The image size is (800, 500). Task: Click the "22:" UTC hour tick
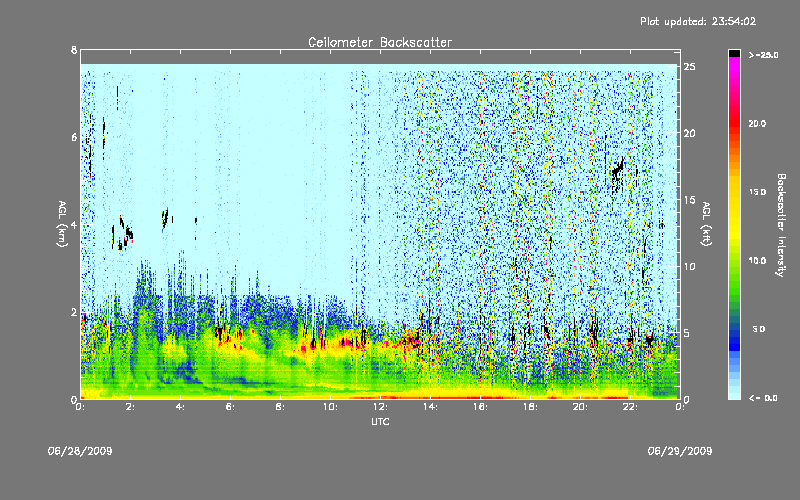coord(630,407)
